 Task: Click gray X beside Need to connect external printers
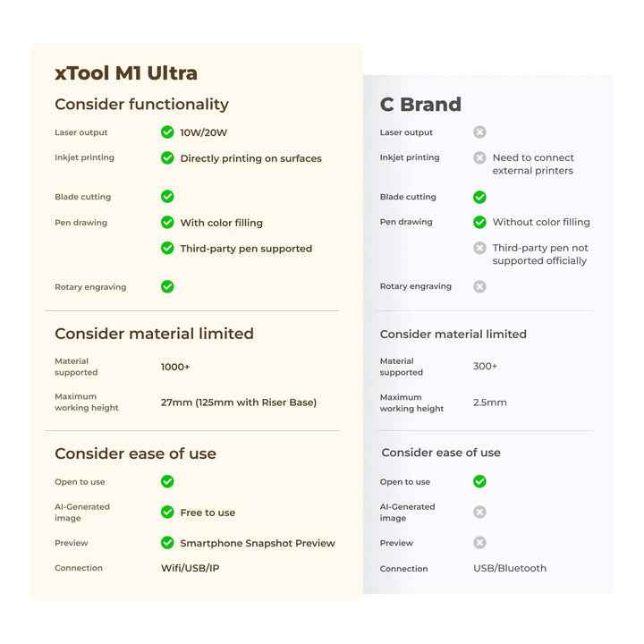(479, 157)
